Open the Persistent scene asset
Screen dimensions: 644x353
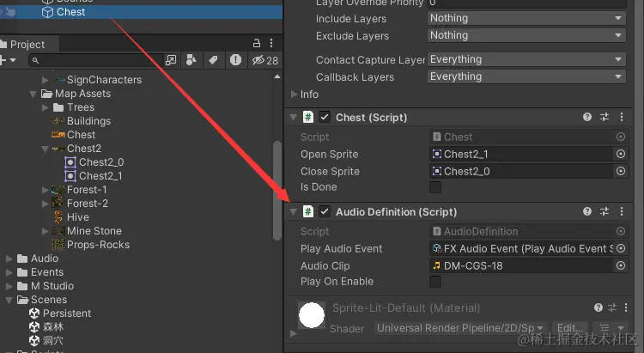[x=67, y=313]
